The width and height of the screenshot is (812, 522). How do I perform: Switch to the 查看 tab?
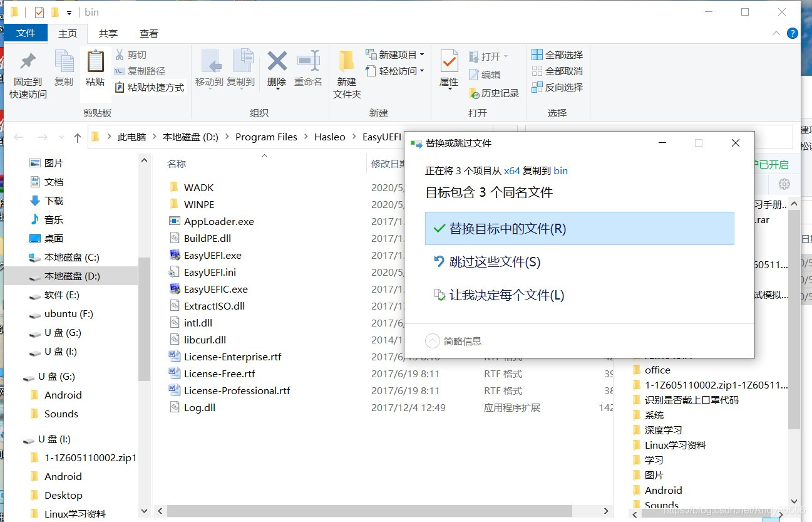148,33
